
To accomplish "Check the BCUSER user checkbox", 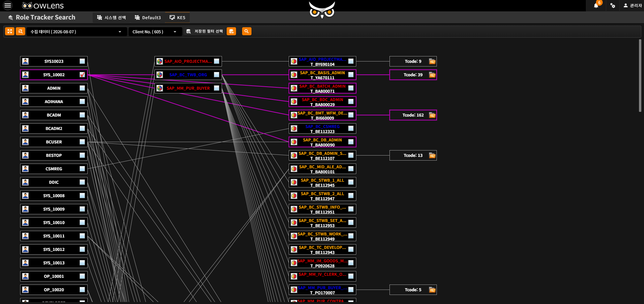I will (x=82, y=142).
